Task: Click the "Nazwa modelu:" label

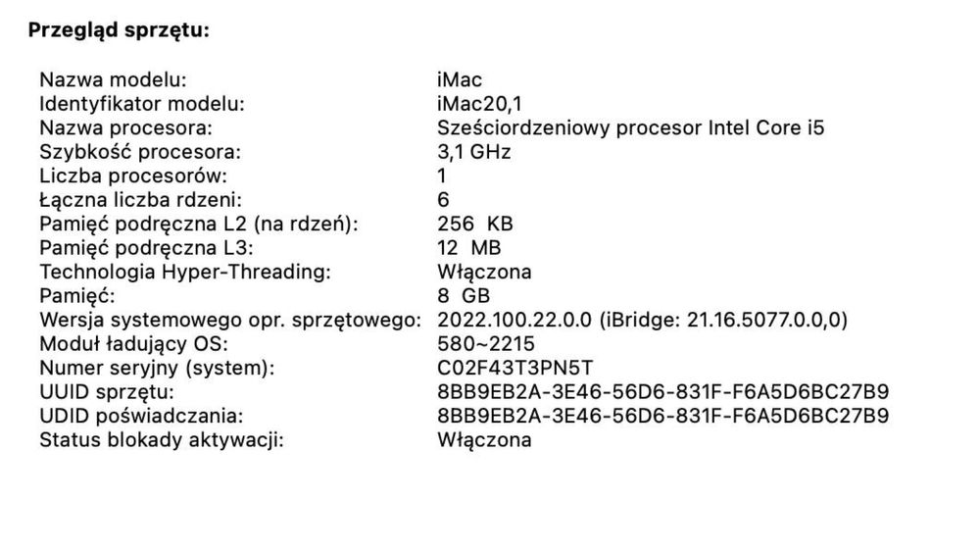Action: pyautogui.click(x=112, y=80)
